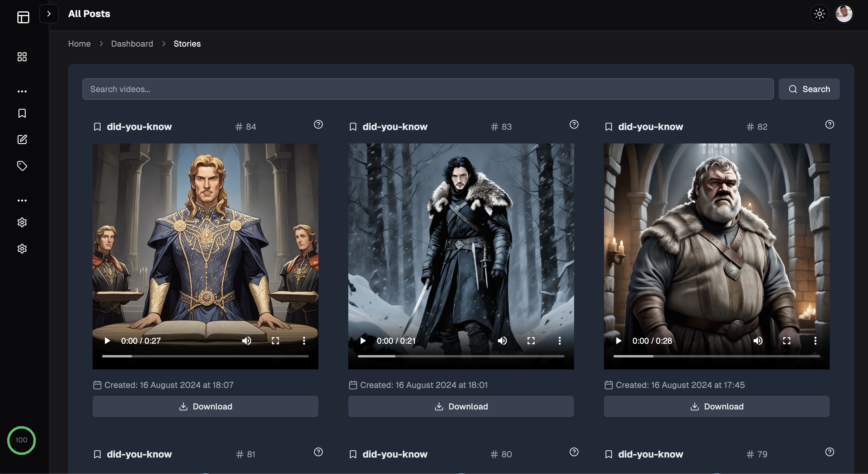The height and width of the screenshot is (474, 868).
Task: Mute the video in post #84
Action: point(247,341)
